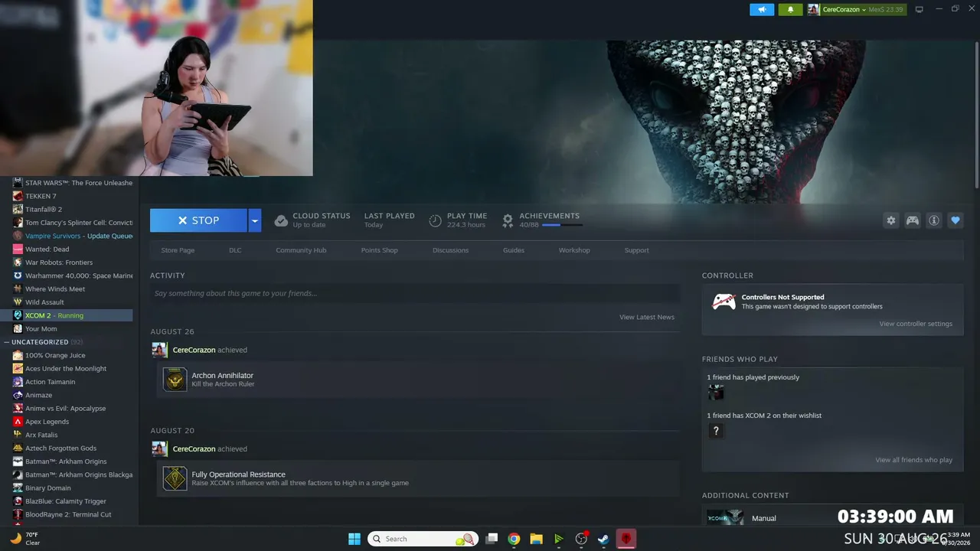Select XCOM 2 - Running in library list
This screenshot has width=980, height=551.
[x=67, y=315]
